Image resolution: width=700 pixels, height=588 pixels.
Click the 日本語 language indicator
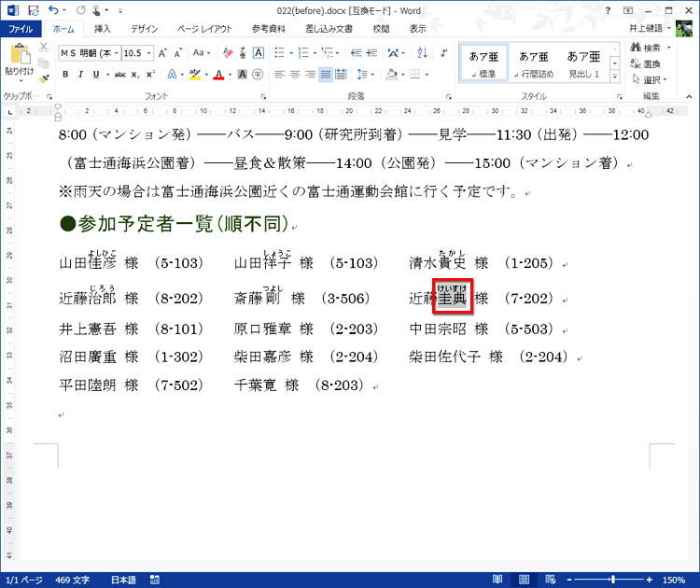coord(123,580)
